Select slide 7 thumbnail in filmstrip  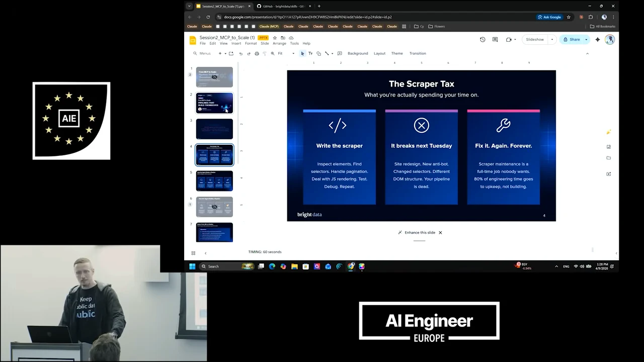[214, 232]
